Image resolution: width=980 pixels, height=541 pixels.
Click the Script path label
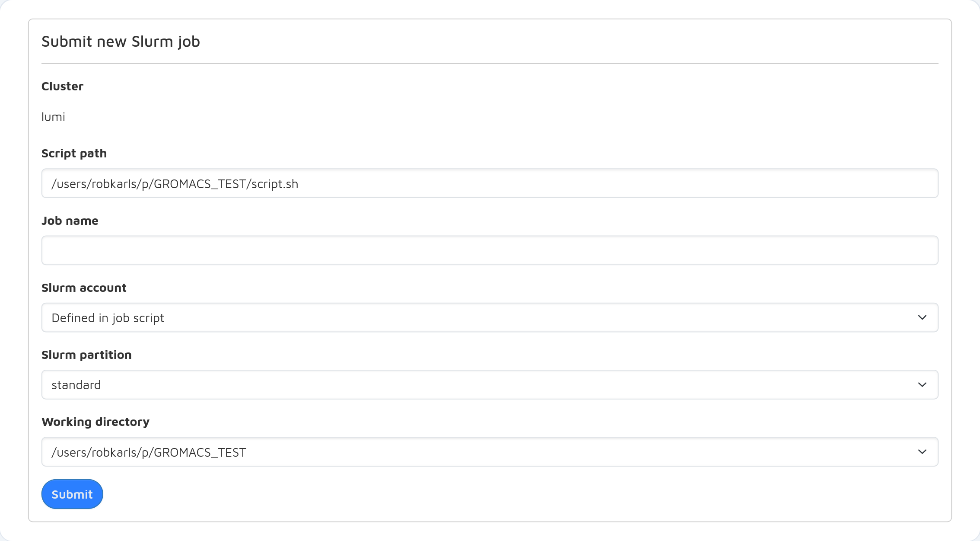[74, 154]
